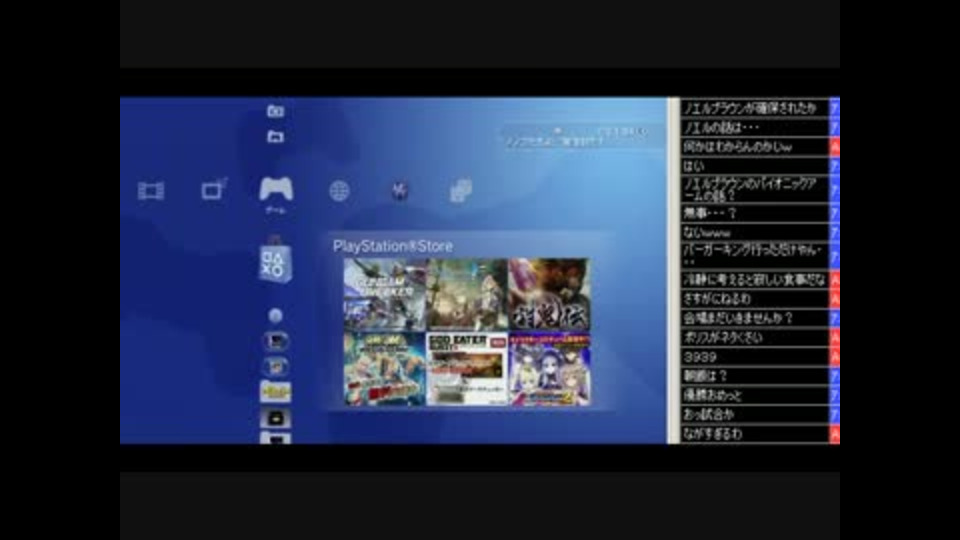Open the bottom-right anime girls game thumbnail

(x=549, y=369)
